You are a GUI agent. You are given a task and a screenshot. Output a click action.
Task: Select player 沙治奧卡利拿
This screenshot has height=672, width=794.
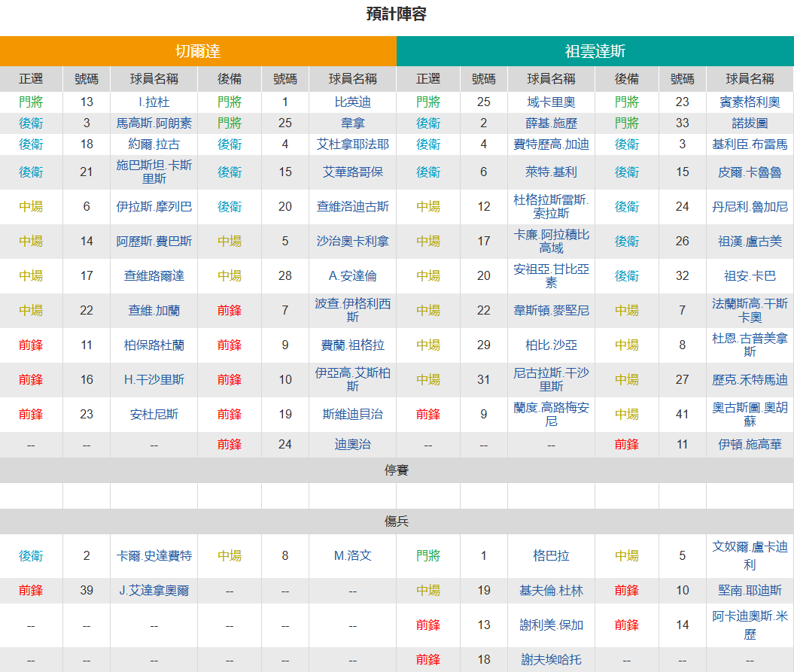click(x=352, y=241)
